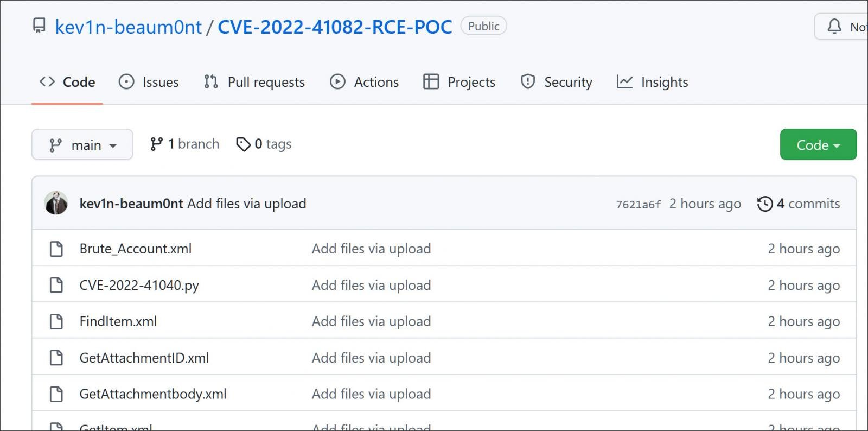
Task: Select the Security tab
Action: pyautogui.click(x=557, y=82)
